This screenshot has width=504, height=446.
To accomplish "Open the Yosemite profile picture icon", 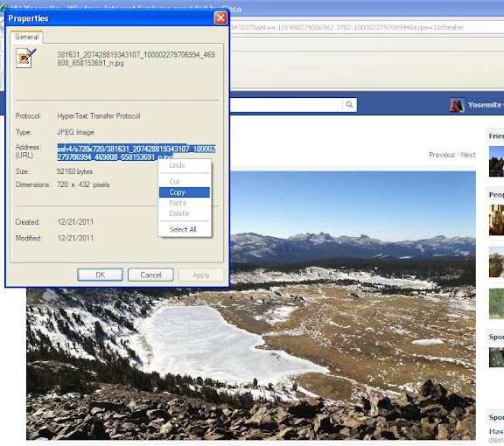I will click(457, 105).
